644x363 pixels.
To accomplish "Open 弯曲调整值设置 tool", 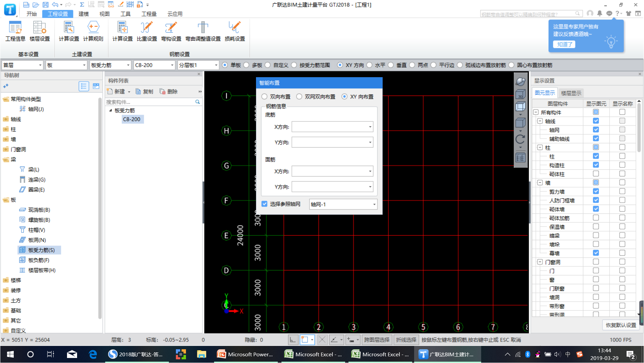I will coord(203,31).
